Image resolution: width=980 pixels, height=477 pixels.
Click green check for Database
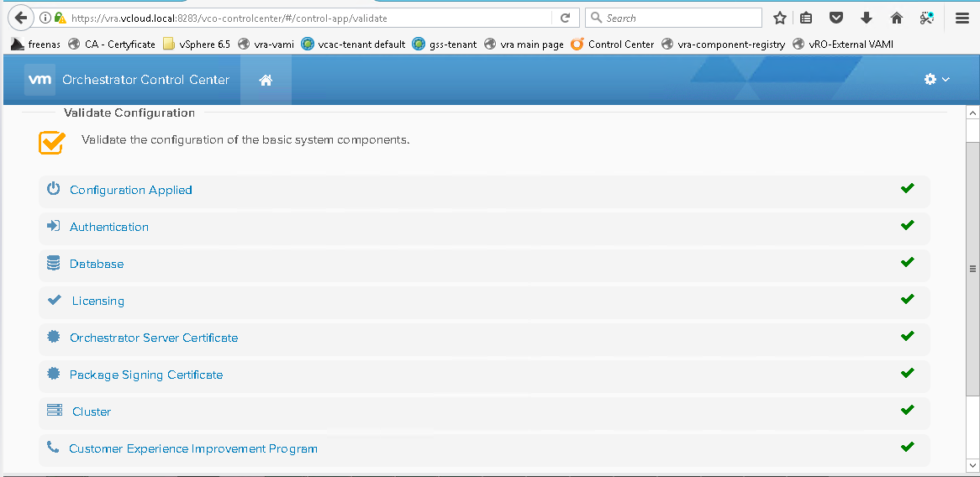(x=908, y=262)
